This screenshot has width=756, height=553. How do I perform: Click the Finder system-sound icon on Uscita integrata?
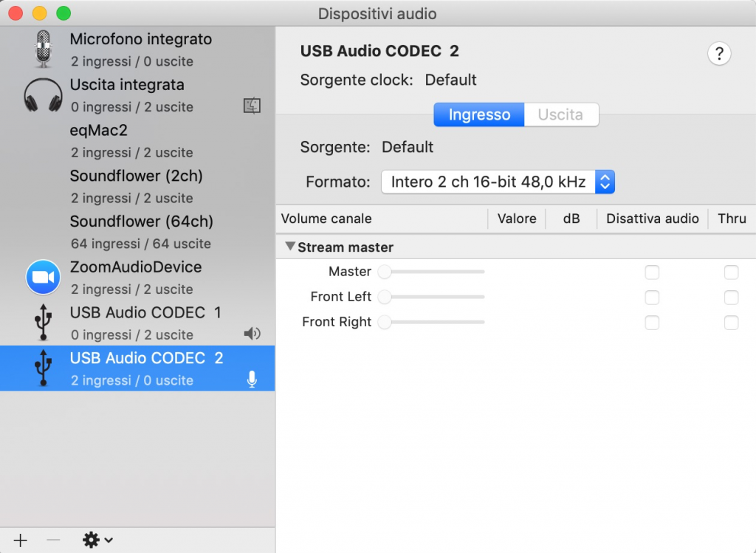coord(252,106)
